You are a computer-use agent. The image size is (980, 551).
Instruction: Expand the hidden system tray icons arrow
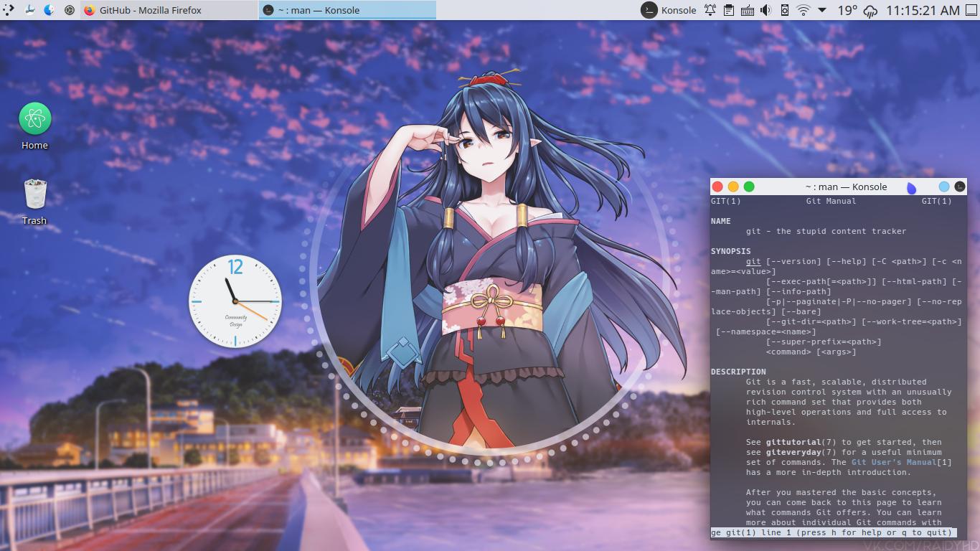[822, 10]
